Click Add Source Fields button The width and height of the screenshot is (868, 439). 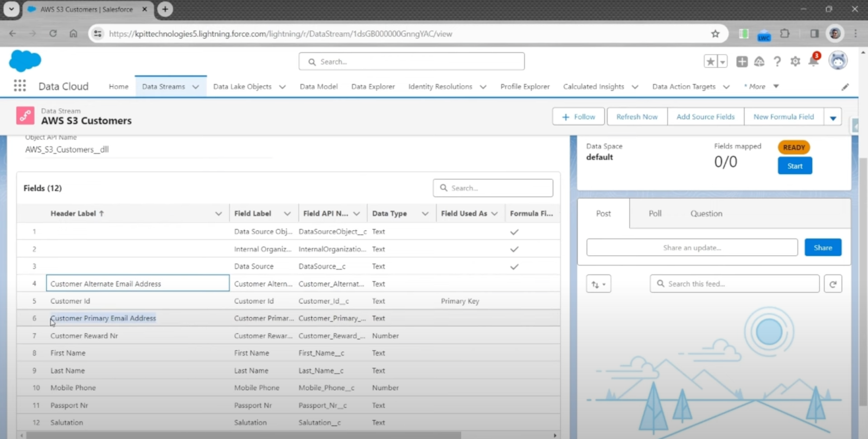tap(705, 117)
